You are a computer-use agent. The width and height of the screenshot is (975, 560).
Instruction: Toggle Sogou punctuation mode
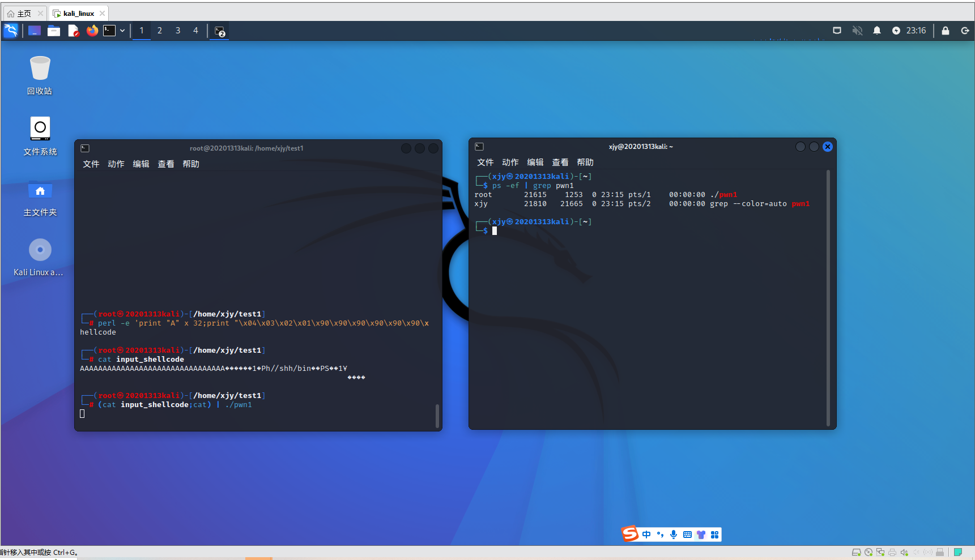coord(660,535)
